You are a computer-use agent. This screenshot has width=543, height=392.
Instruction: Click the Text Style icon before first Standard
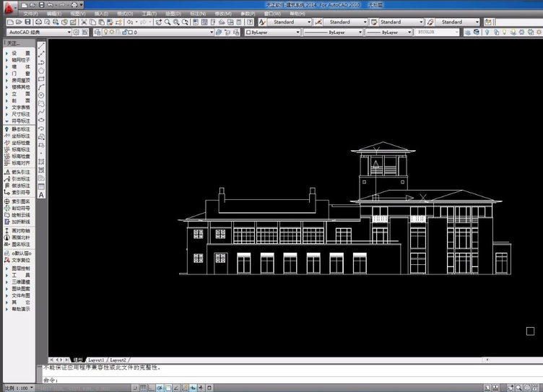point(262,22)
